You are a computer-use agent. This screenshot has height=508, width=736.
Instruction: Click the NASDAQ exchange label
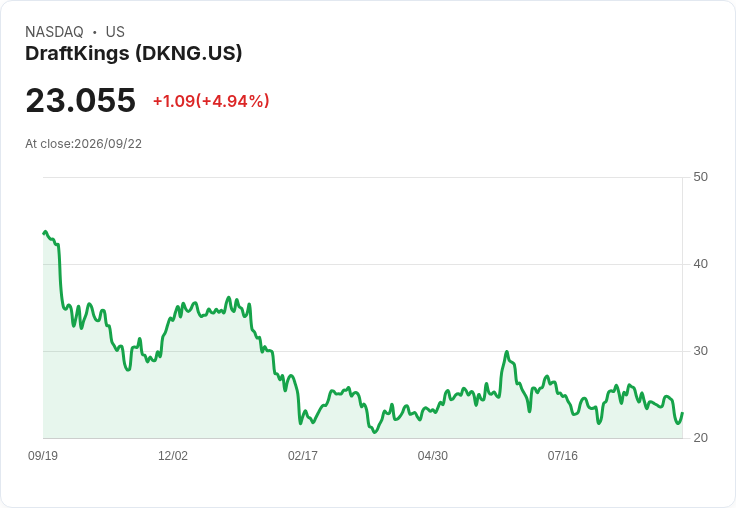pos(54,32)
